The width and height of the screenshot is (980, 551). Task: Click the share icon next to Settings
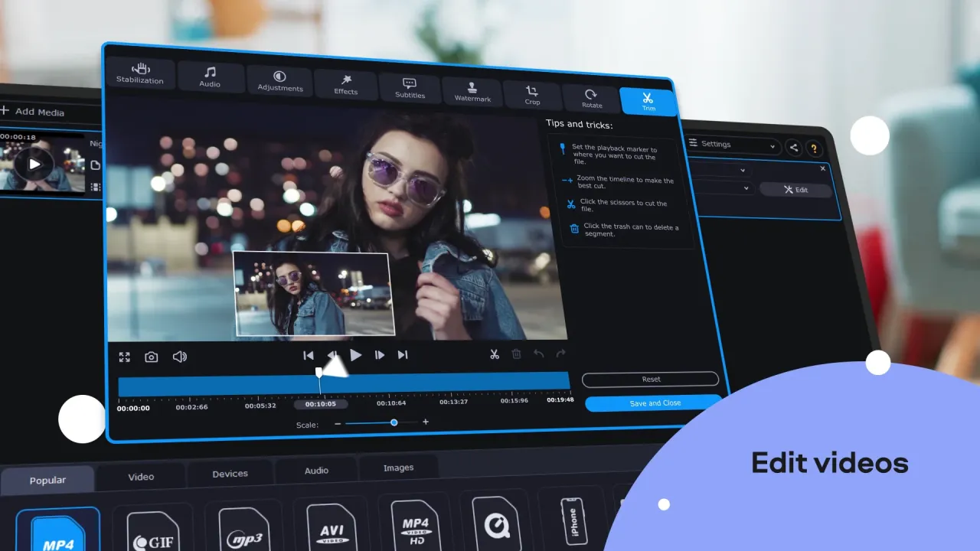tap(793, 148)
